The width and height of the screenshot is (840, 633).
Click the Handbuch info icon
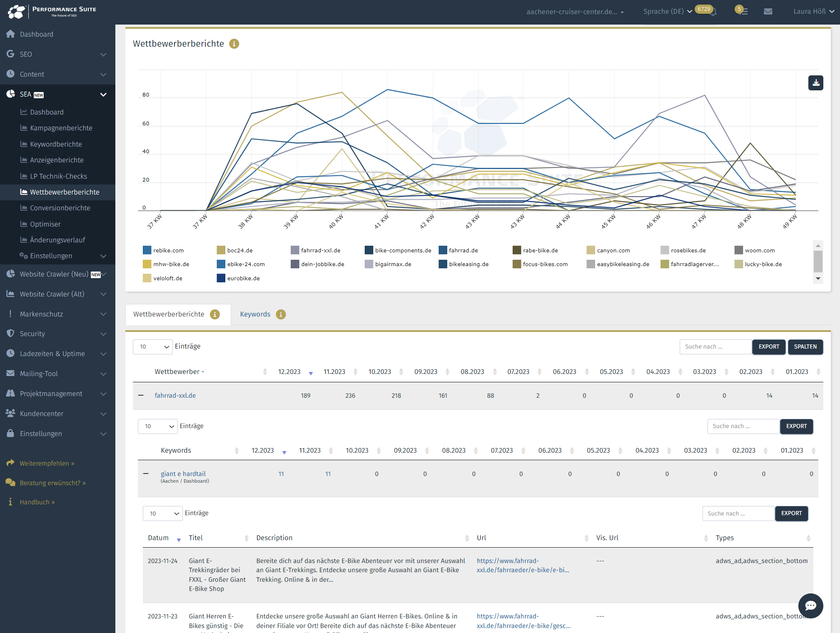pos(10,502)
